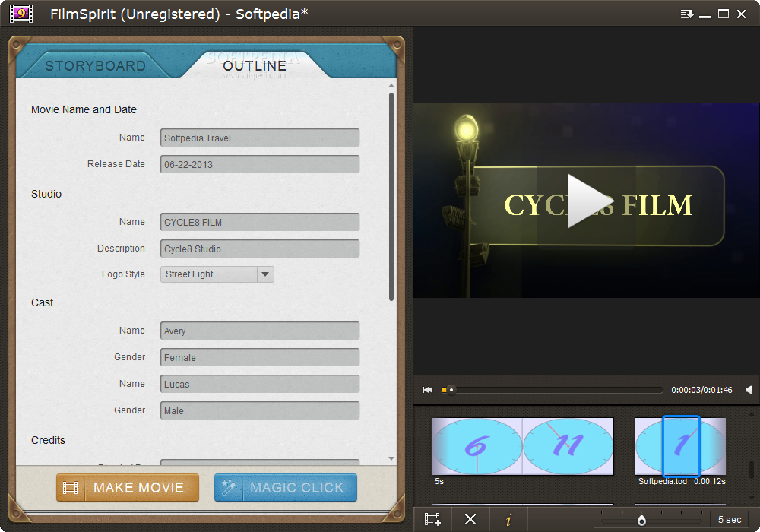Rewind to start with skip-back icon
760x532 pixels.
tap(427, 390)
